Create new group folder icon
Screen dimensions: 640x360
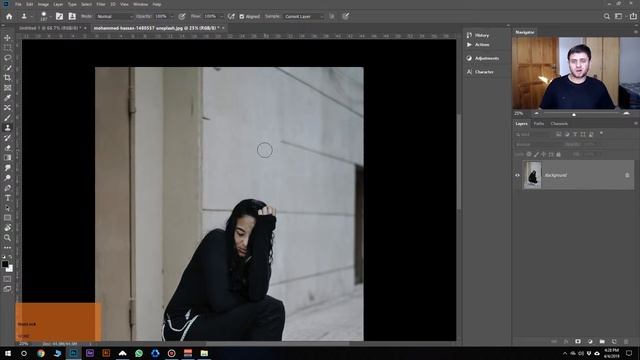click(602, 341)
